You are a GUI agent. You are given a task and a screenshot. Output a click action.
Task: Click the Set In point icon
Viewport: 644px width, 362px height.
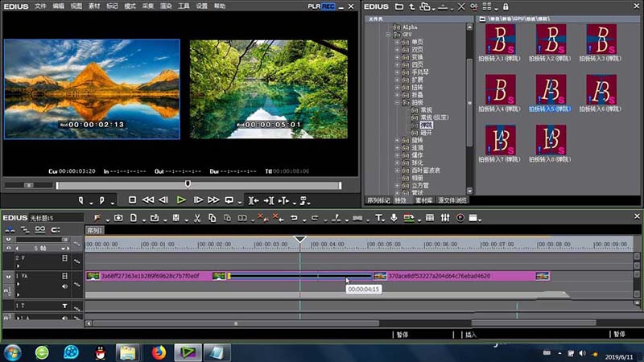point(81,200)
